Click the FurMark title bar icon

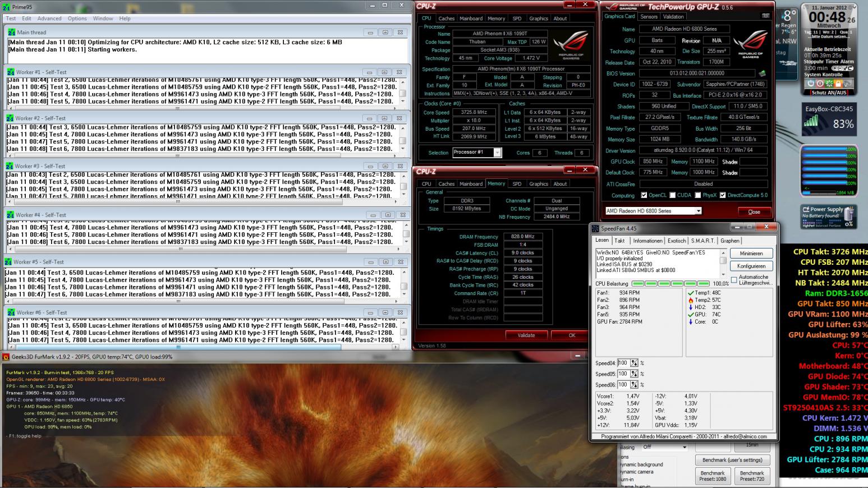6,357
